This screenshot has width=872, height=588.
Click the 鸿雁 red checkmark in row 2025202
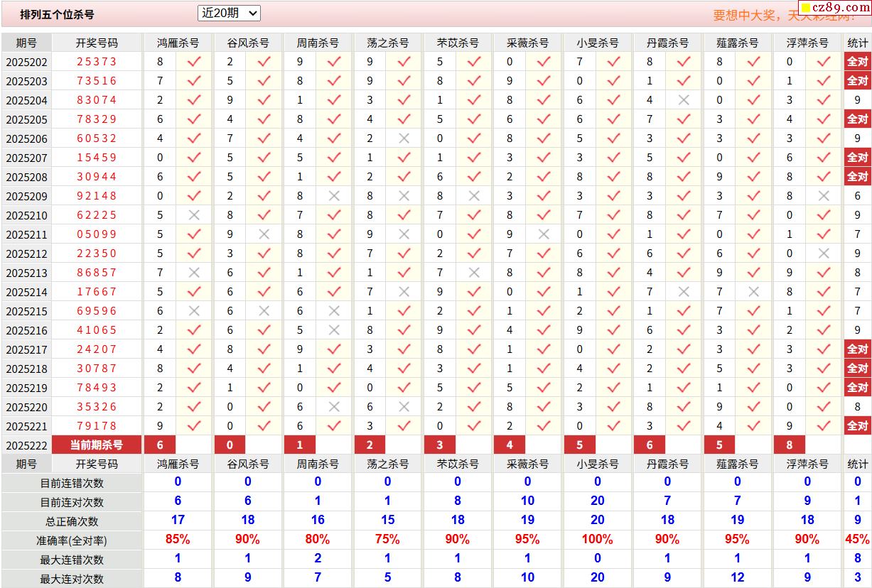click(193, 62)
